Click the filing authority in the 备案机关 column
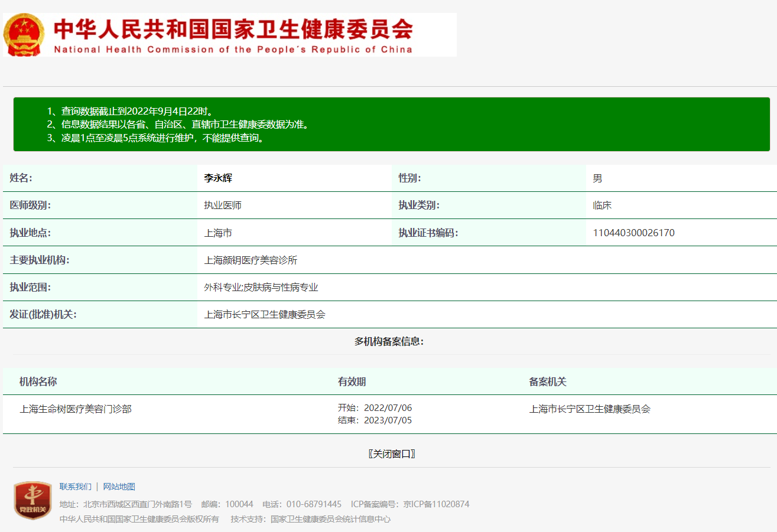The image size is (777, 532). pos(590,409)
